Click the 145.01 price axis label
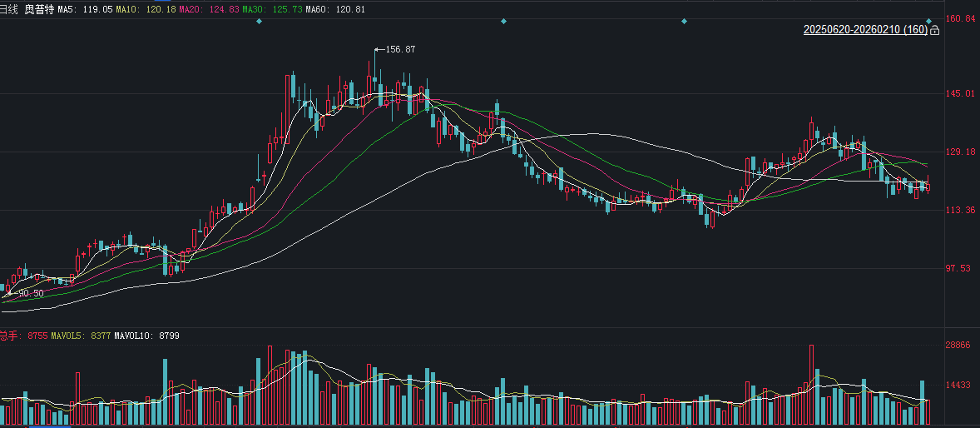This screenshot has width=980, height=428. click(x=961, y=93)
